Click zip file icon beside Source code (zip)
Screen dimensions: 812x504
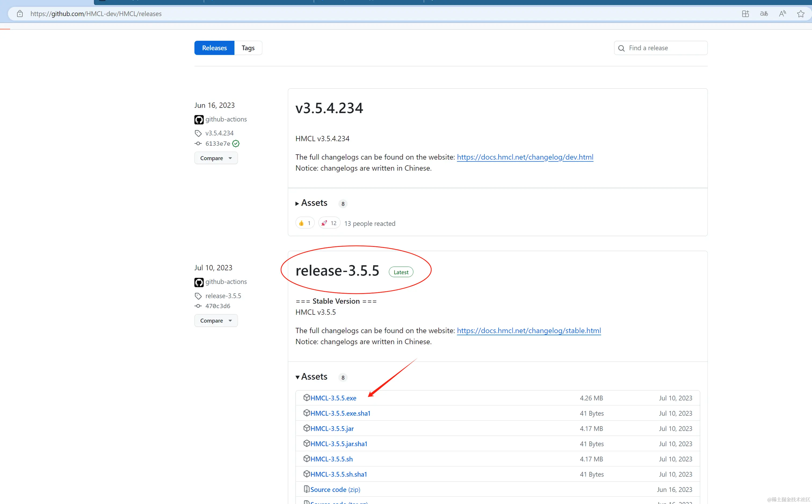point(306,489)
